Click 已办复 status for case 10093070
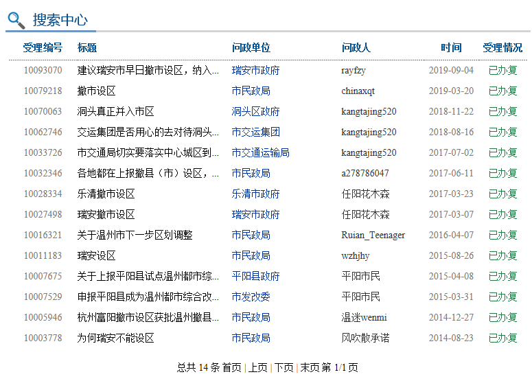Screen dimensions: 532x392 click(x=502, y=71)
